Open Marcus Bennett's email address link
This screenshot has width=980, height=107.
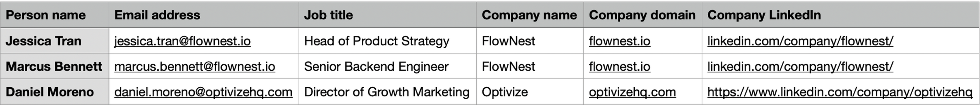(194, 66)
